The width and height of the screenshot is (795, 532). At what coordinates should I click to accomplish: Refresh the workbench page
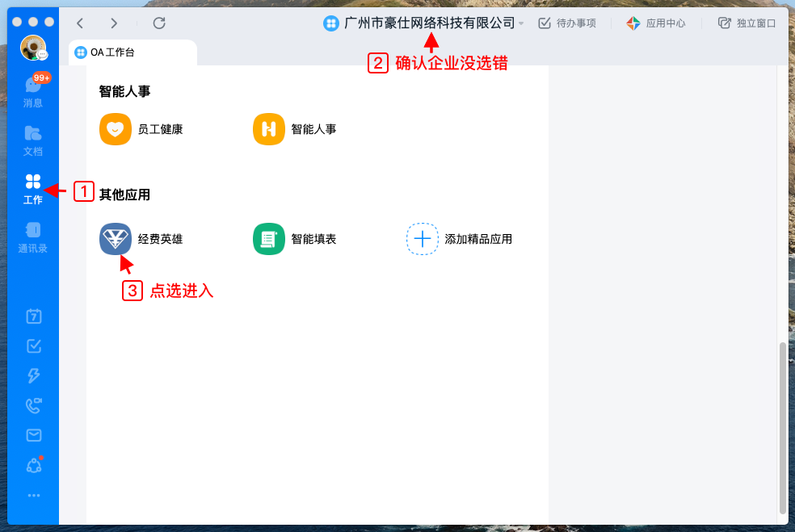click(159, 23)
